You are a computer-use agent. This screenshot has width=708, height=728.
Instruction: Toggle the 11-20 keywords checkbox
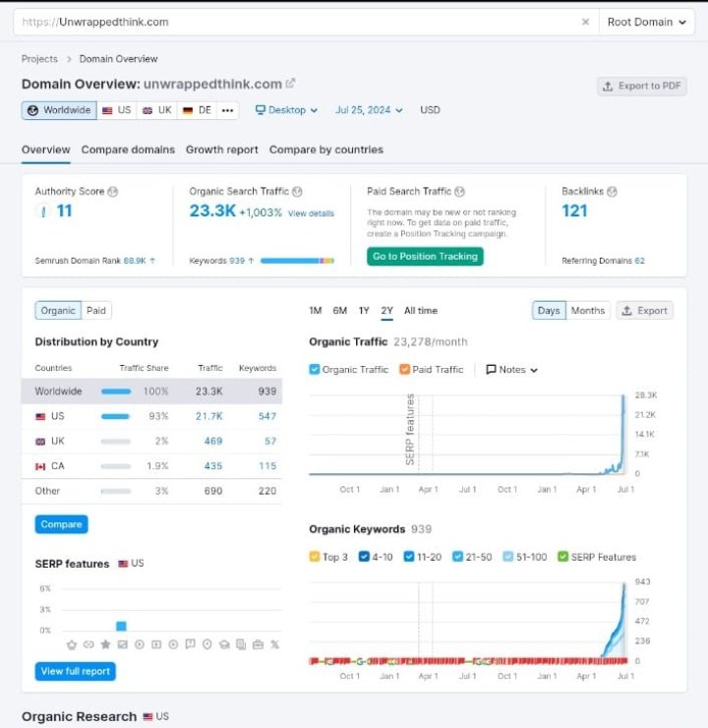(x=409, y=557)
